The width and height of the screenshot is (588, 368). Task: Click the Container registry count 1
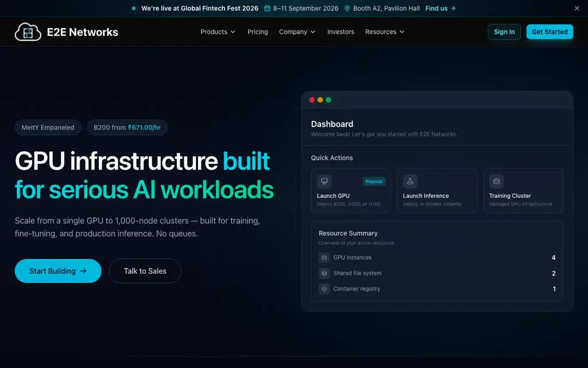[x=554, y=289]
